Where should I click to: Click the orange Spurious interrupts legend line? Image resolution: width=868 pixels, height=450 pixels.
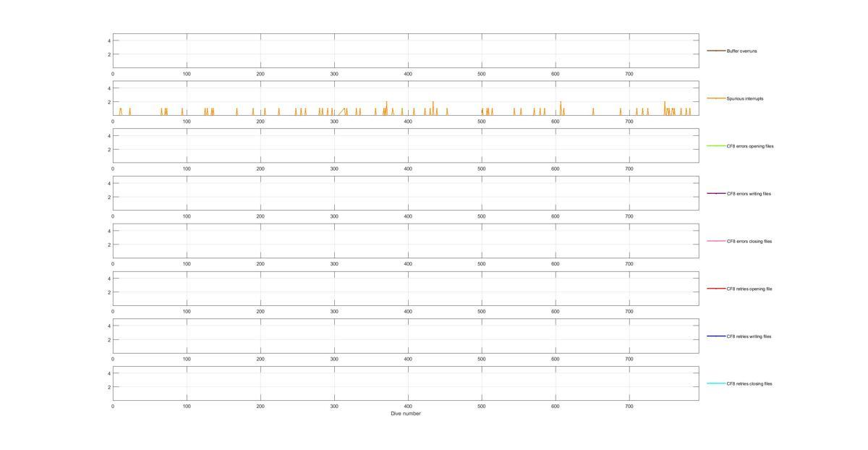[x=716, y=98]
